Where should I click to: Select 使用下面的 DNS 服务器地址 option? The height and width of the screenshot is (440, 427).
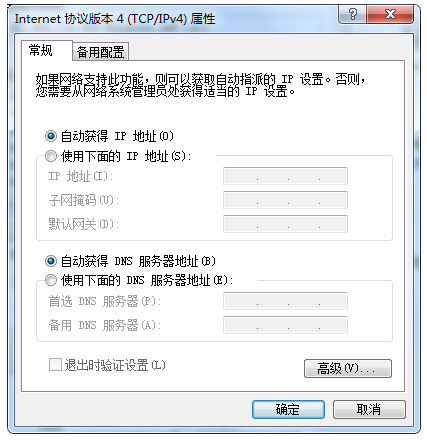click(x=51, y=280)
